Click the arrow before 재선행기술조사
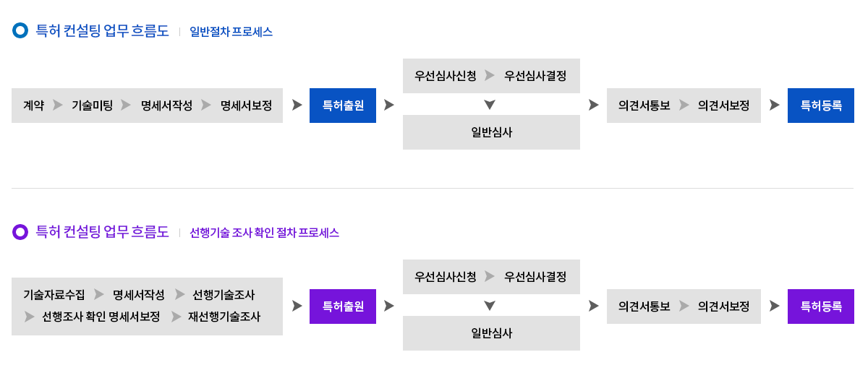 point(176,317)
